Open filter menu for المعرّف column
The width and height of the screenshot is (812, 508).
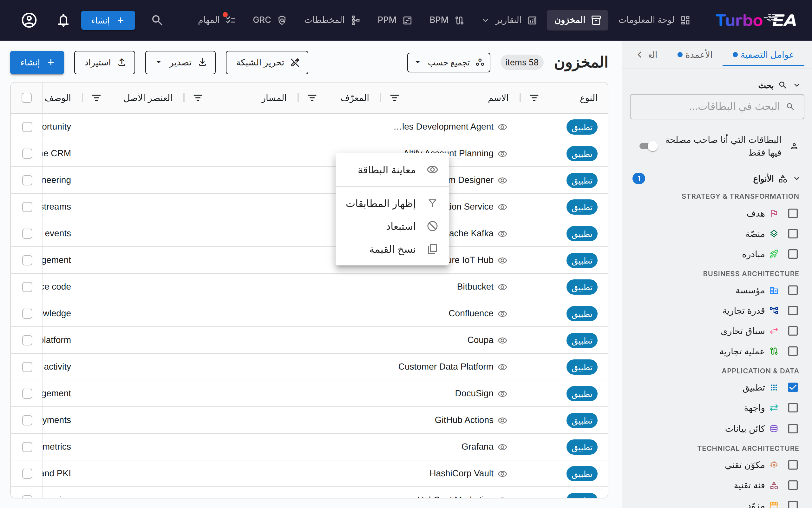point(312,98)
